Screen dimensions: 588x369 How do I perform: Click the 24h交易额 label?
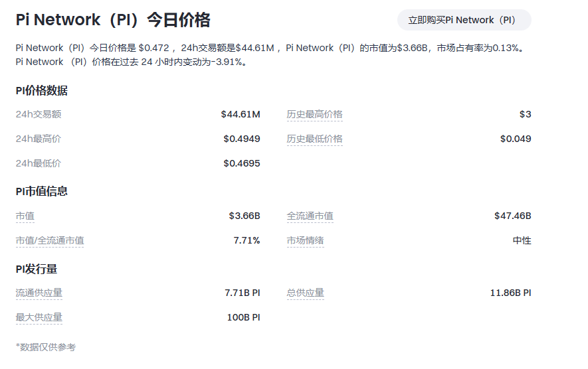pyautogui.click(x=39, y=114)
